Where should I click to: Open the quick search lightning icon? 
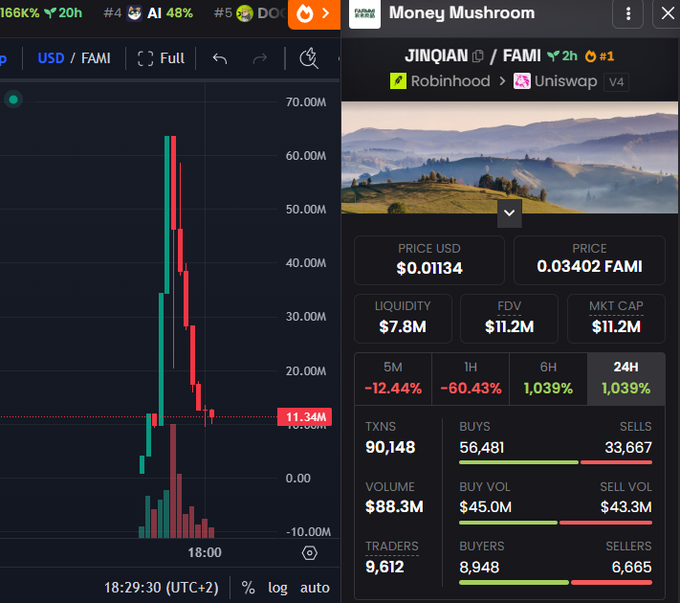tap(309, 58)
